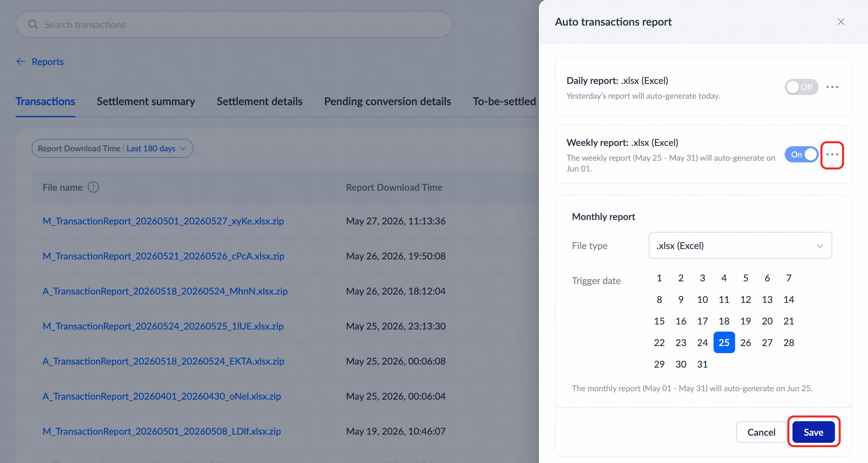Select trigger date 21

pos(788,321)
